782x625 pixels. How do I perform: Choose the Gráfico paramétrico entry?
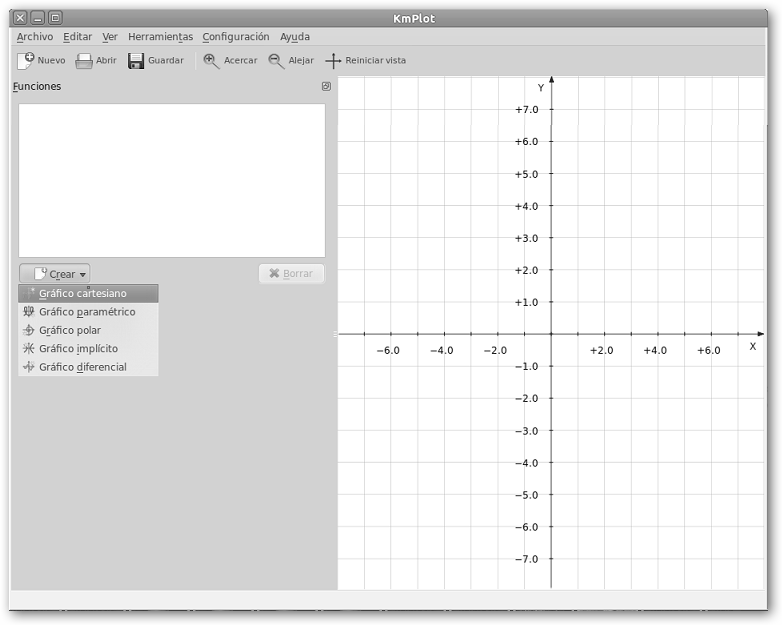point(87,312)
